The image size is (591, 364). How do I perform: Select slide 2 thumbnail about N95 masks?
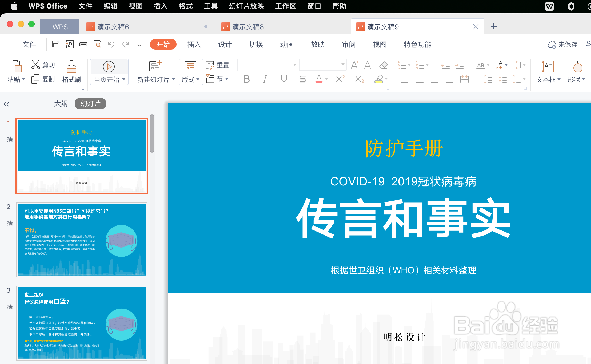pos(82,239)
